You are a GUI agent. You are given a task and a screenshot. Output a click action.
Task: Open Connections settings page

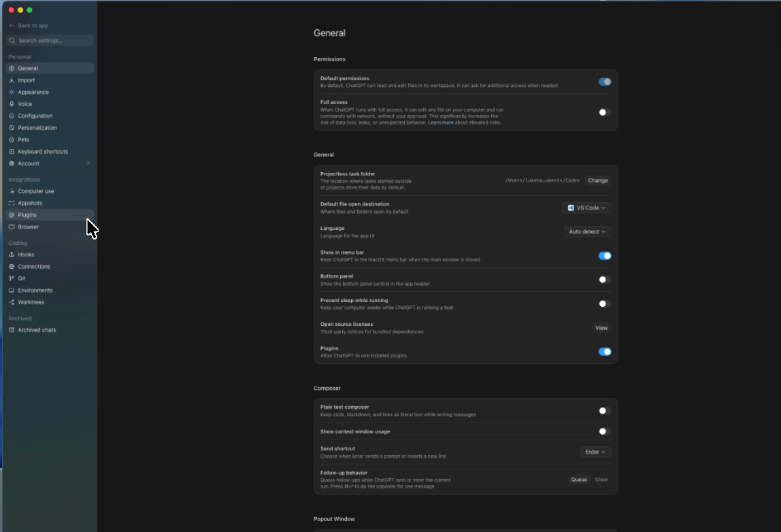50,267
